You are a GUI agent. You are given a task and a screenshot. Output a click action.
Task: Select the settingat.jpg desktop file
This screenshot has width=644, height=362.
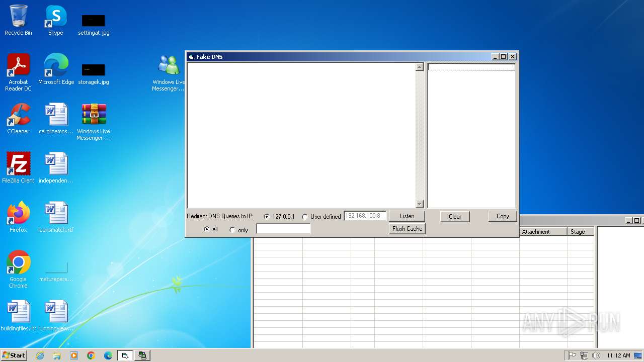click(x=94, y=24)
